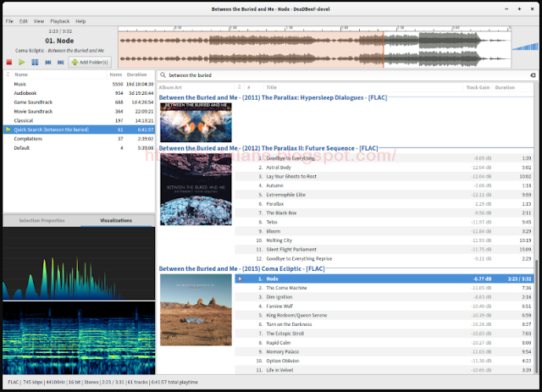The width and height of the screenshot is (542, 392).
Task: Select the track 'Melting City'
Action: point(384,240)
